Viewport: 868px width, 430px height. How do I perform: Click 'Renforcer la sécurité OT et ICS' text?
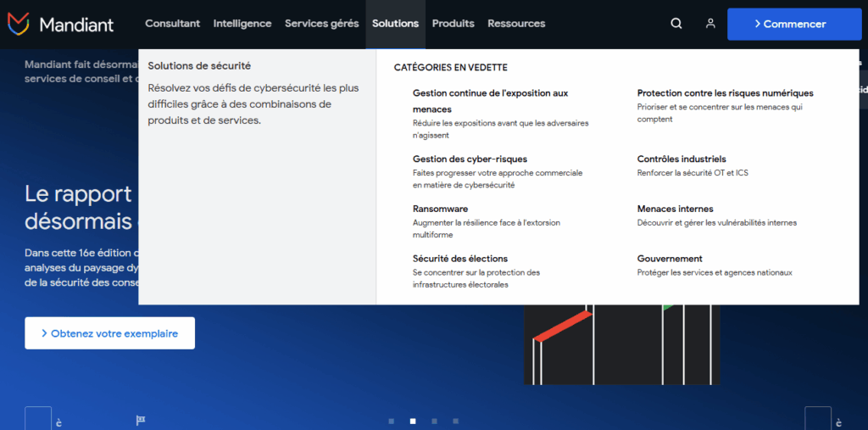[693, 173]
